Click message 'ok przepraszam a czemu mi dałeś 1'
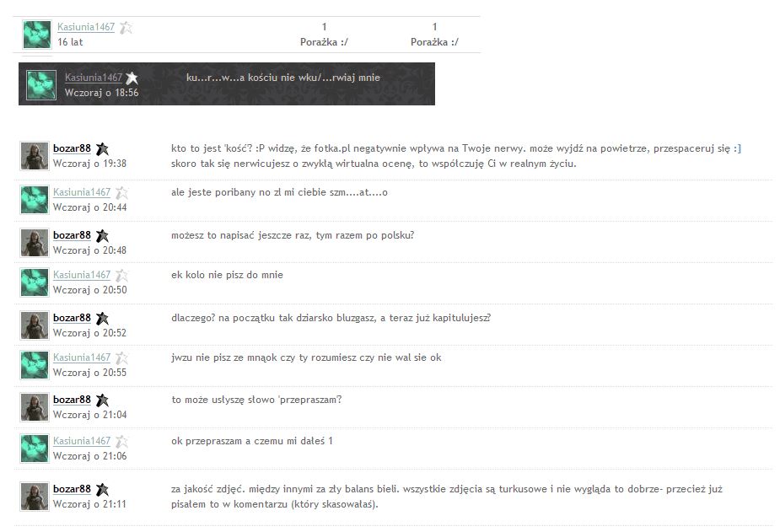 [x=252, y=441]
